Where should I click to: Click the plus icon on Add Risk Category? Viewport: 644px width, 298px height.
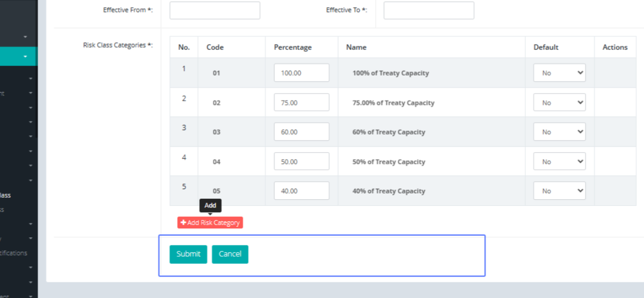pyautogui.click(x=184, y=222)
